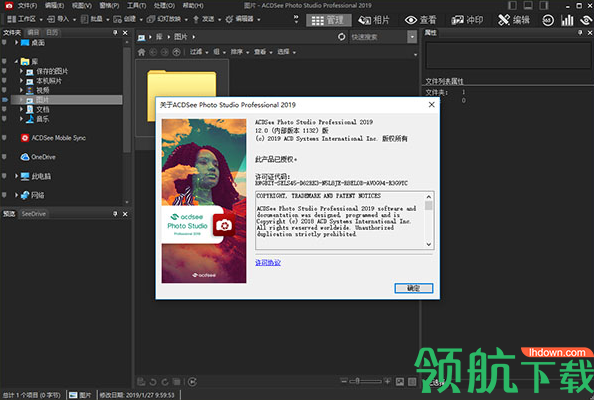Image resolution: width=594 pixels, height=400 pixels.
Task: Toggle Easy-Select marker beside OneDrive
Action: 4,157
